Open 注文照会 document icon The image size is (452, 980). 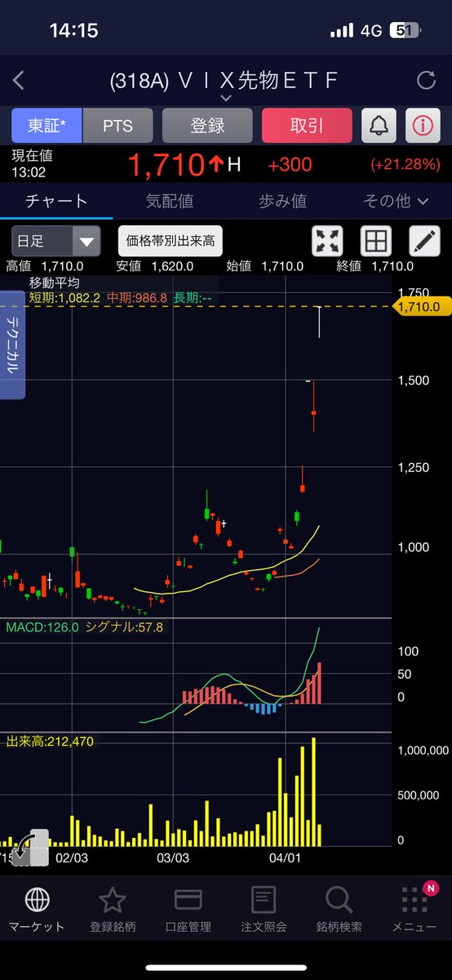[x=264, y=900]
